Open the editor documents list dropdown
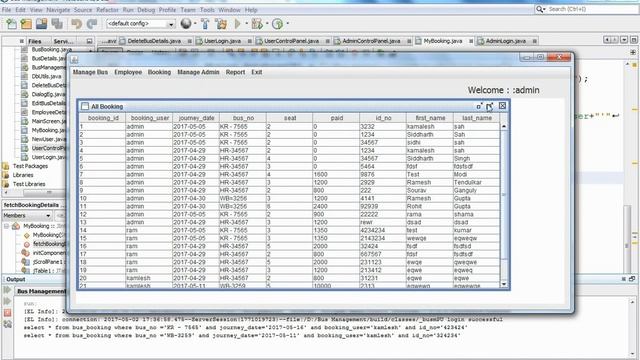 tap(624, 40)
